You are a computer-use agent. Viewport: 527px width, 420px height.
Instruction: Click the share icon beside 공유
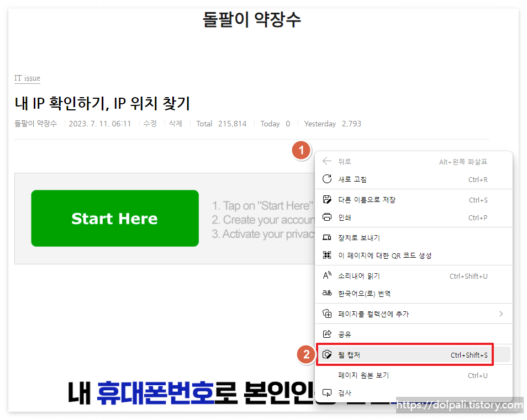pyautogui.click(x=326, y=333)
